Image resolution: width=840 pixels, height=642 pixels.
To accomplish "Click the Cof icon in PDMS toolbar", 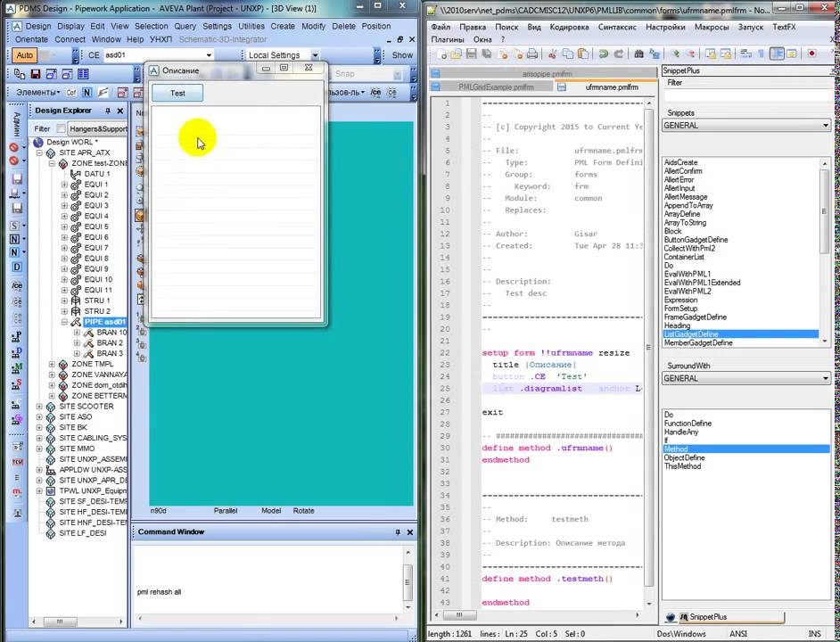I will pyautogui.click(x=70, y=93).
